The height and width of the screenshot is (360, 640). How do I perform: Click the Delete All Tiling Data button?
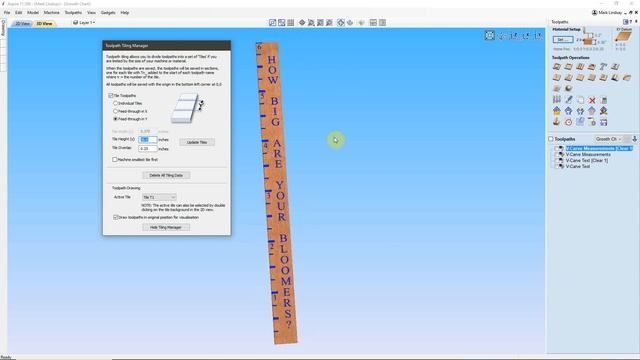click(x=166, y=176)
